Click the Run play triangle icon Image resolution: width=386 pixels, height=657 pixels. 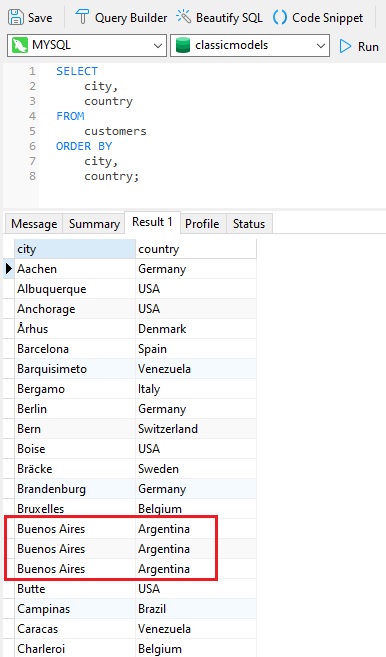(x=345, y=46)
